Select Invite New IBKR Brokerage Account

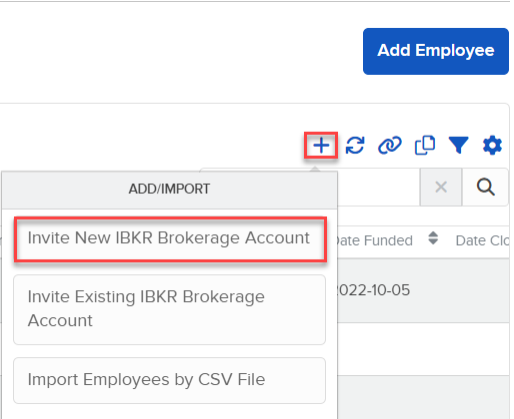click(x=170, y=238)
